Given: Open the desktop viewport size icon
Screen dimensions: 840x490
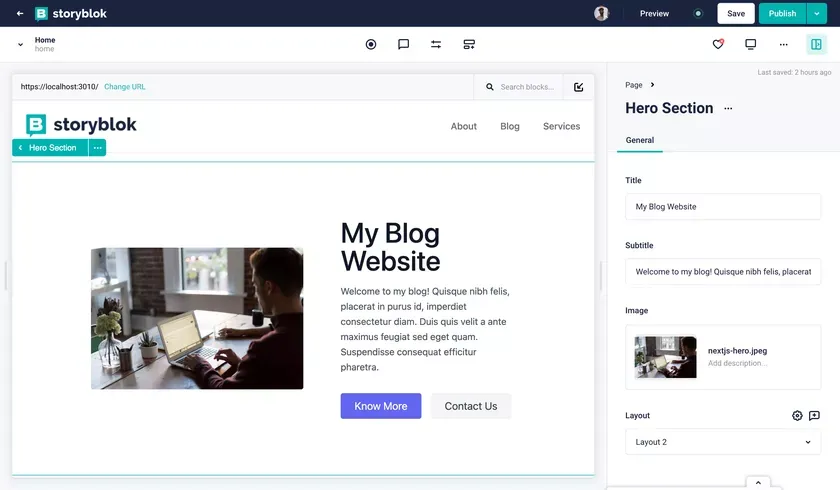Looking at the screenshot, I should tap(751, 44).
